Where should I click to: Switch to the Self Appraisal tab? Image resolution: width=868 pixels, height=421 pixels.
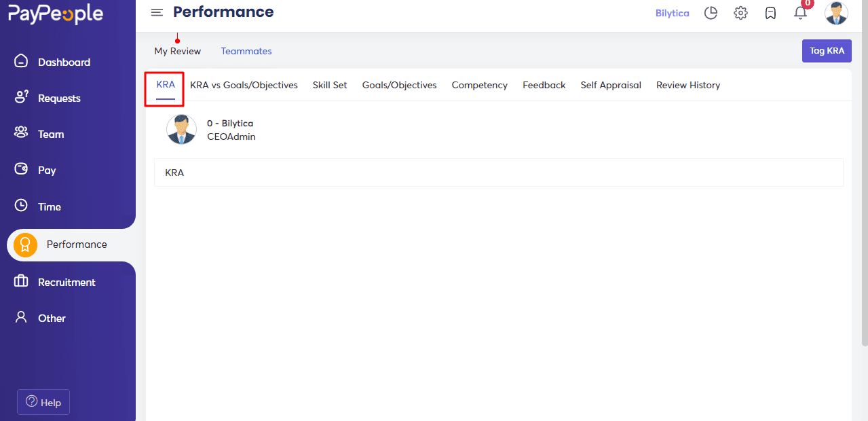click(x=611, y=85)
